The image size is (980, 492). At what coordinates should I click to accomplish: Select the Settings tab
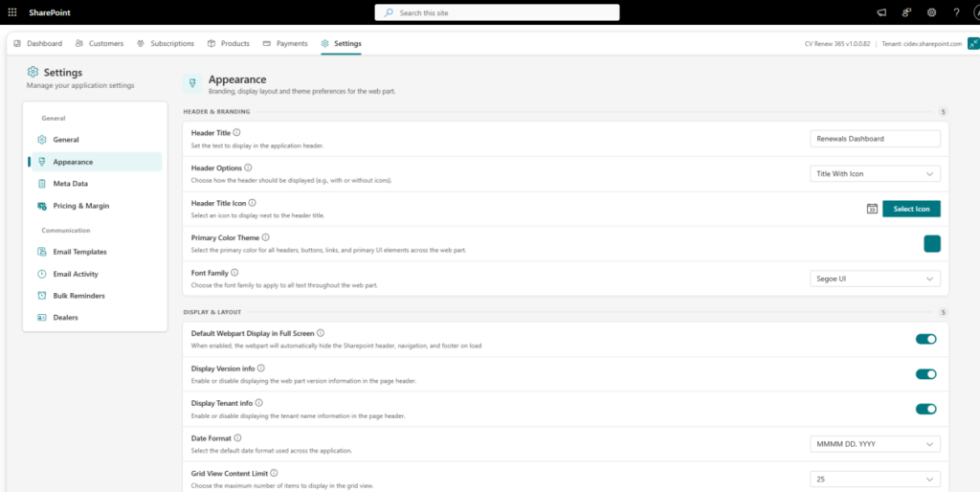click(x=341, y=43)
